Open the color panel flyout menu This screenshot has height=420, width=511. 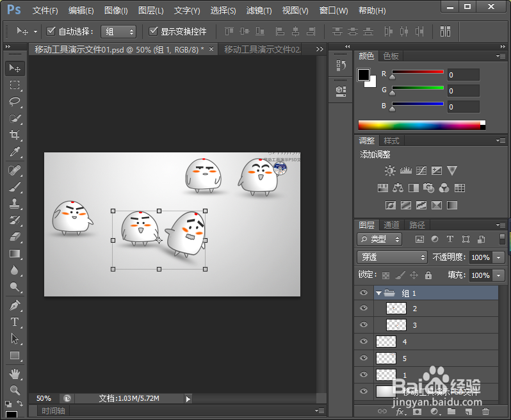501,56
